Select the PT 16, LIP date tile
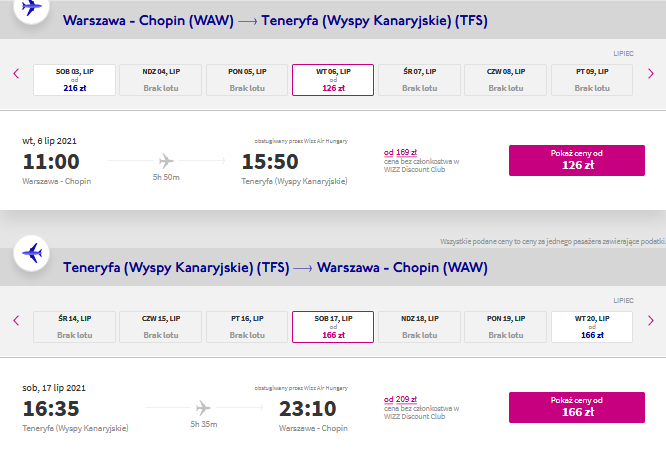Image resolution: width=666 pixels, height=454 pixels. tap(247, 327)
